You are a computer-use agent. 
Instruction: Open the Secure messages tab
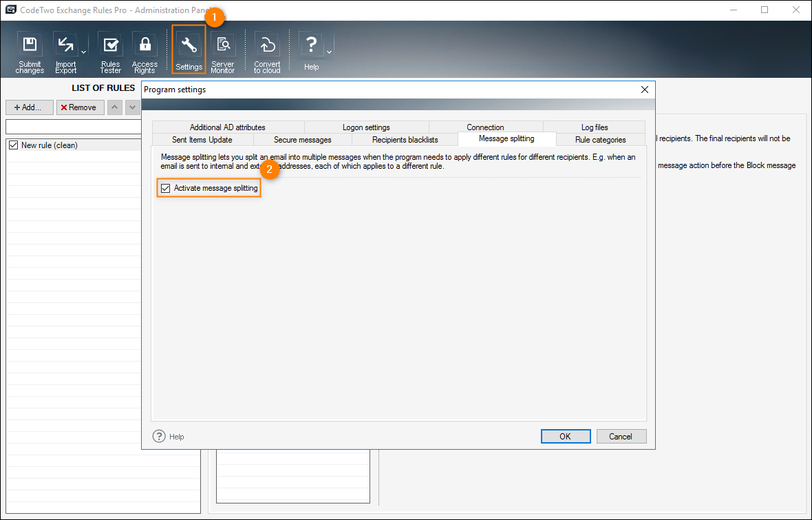point(302,139)
